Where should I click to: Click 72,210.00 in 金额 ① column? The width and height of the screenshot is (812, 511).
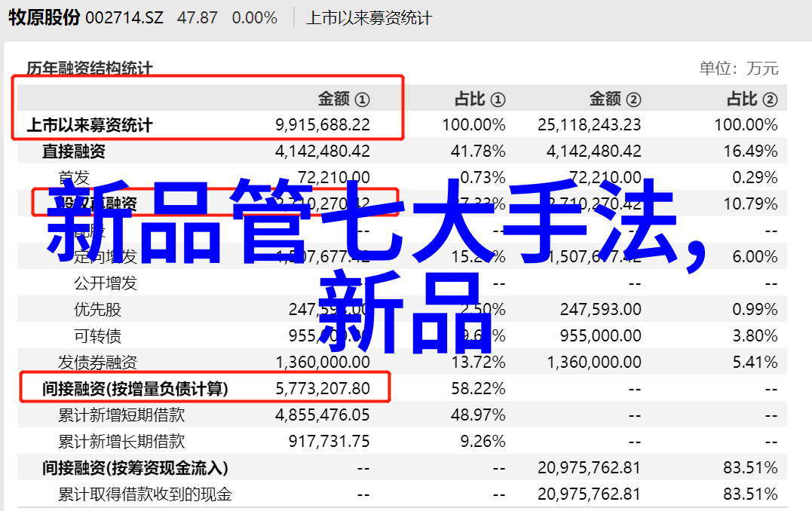333,178
